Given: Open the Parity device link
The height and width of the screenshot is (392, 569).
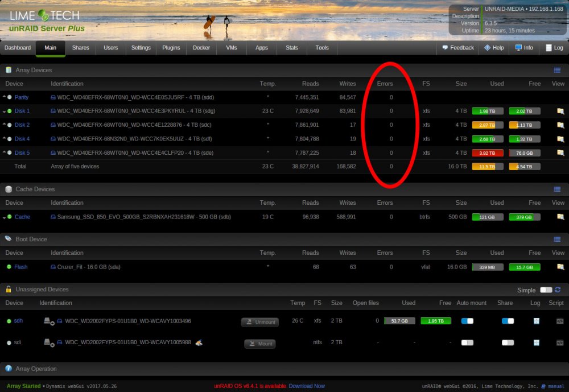Looking at the screenshot, I should (x=22, y=97).
